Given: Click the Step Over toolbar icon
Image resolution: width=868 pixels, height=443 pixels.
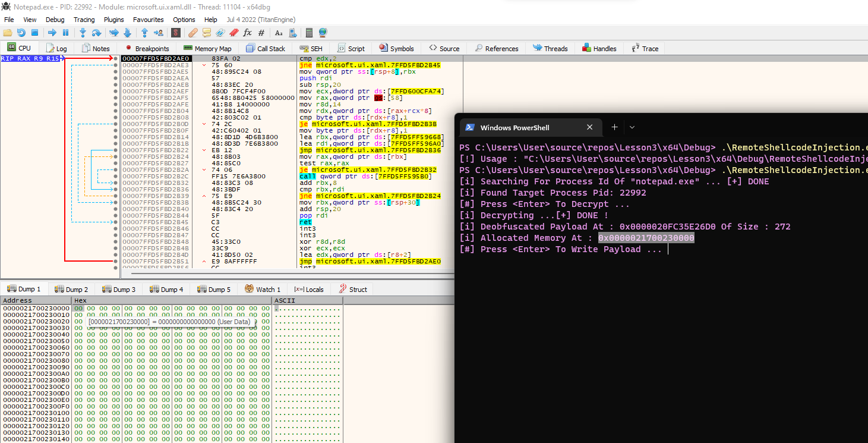Looking at the screenshot, I should [x=96, y=33].
